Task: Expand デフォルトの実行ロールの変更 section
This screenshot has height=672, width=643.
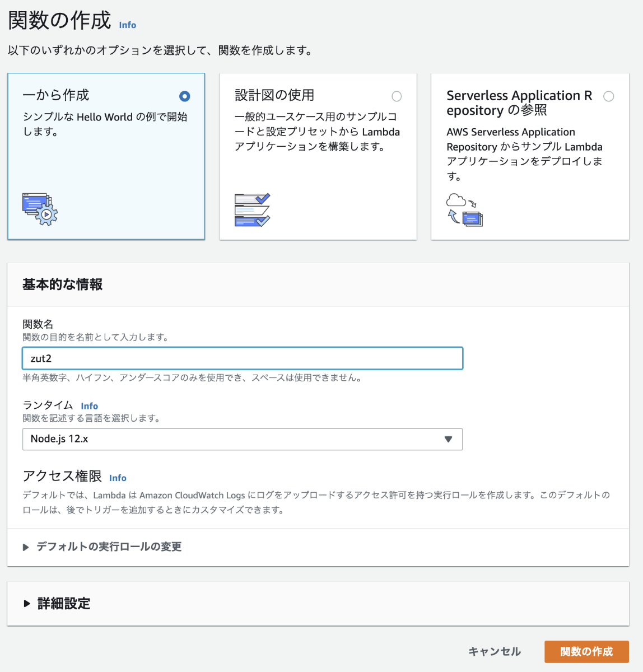Action: (102, 547)
